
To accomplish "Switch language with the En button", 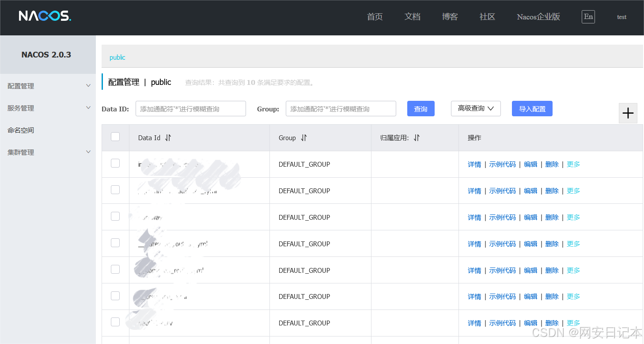I will click(588, 17).
